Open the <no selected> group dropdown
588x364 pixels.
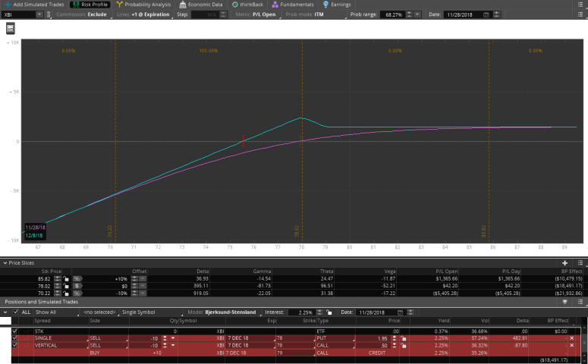coord(100,312)
